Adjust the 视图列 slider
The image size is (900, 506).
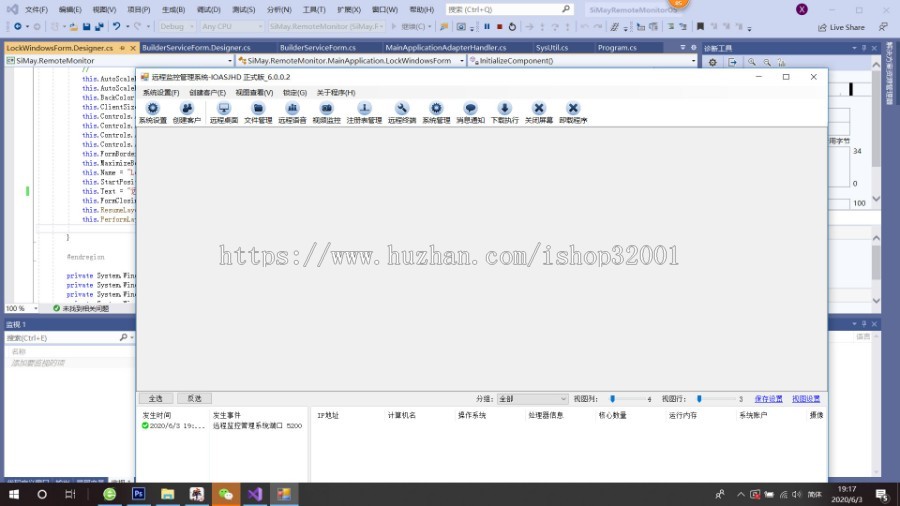pos(612,399)
